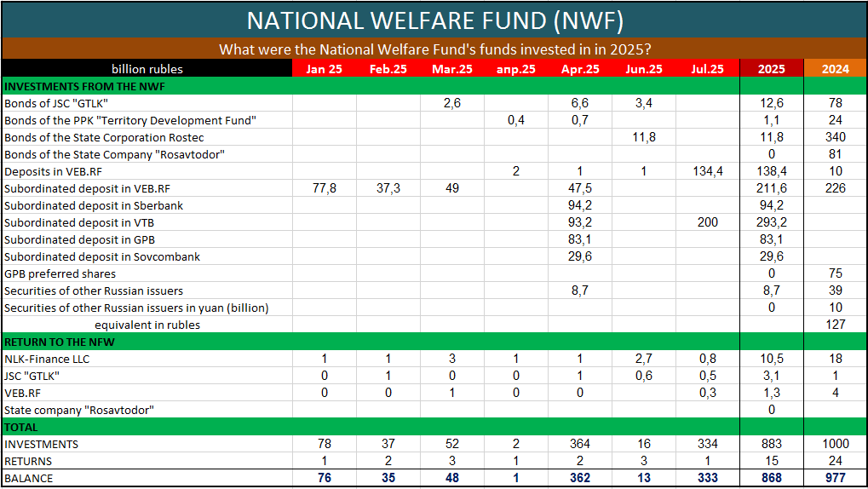The height and width of the screenshot is (489, 868).
Task: Click the 'equivalent in rubles' label
Action: pyautogui.click(x=147, y=325)
